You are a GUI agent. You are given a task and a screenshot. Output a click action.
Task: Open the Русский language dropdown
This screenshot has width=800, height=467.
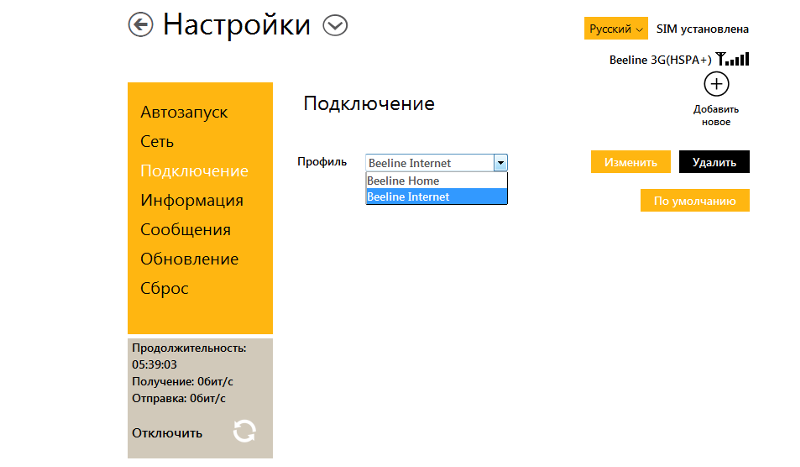[x=616, y=29]
